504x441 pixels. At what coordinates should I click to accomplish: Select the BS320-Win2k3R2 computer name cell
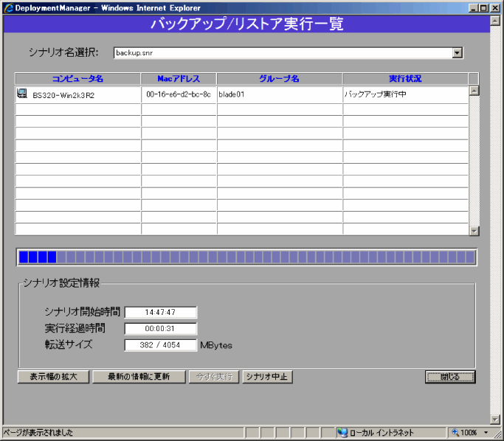(78, 94)
